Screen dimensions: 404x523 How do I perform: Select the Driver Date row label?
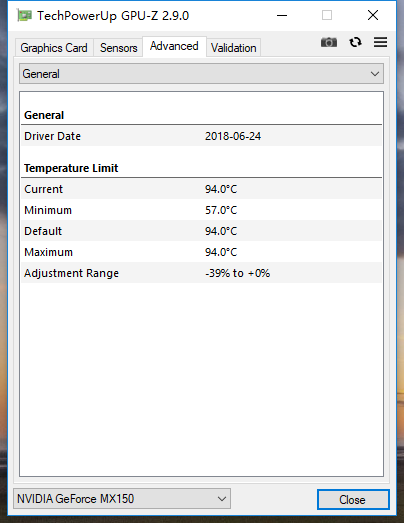click(52, 136)
